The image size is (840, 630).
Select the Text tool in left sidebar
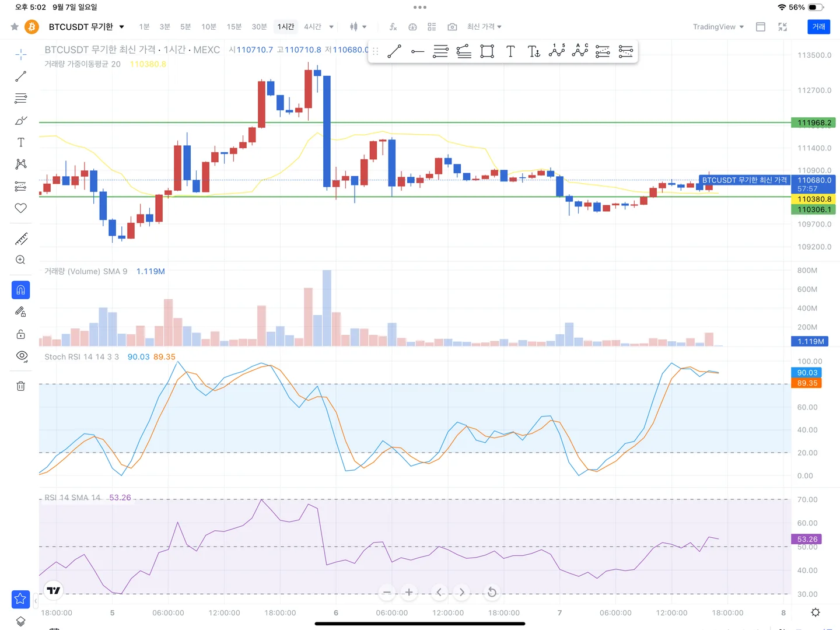[x=21, y=142]
